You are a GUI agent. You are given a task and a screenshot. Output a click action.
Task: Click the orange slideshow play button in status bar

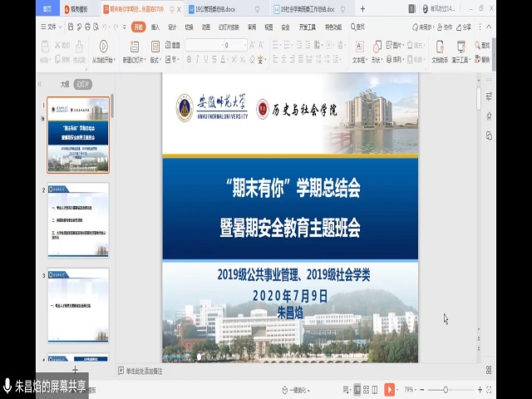point(389,389)
